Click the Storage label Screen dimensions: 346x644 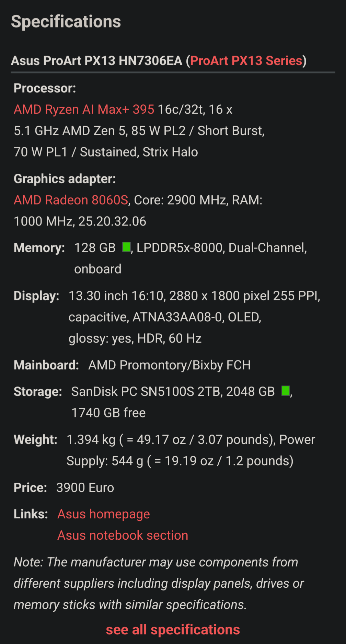[x=38, y=392]
